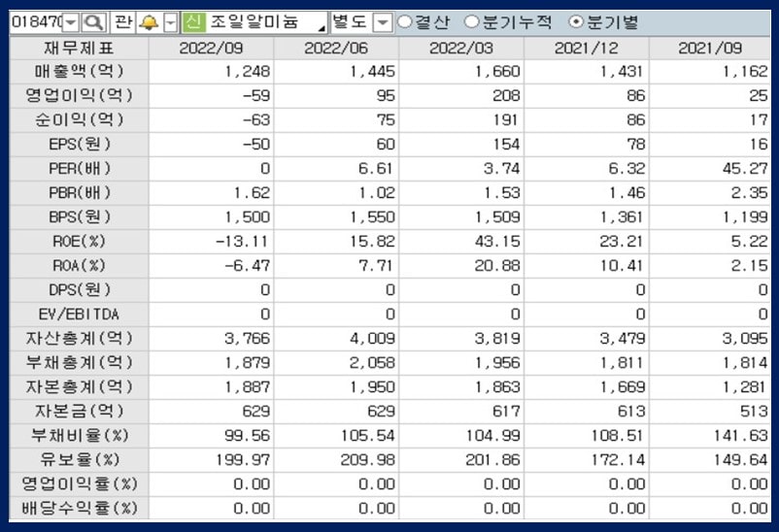779x532 pixels.
Task: Click the ROE(%) row label
Action: tap(79, 242)
